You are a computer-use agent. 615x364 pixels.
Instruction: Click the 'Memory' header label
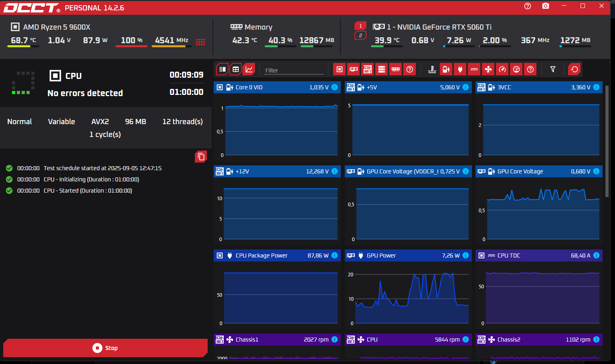258,27
